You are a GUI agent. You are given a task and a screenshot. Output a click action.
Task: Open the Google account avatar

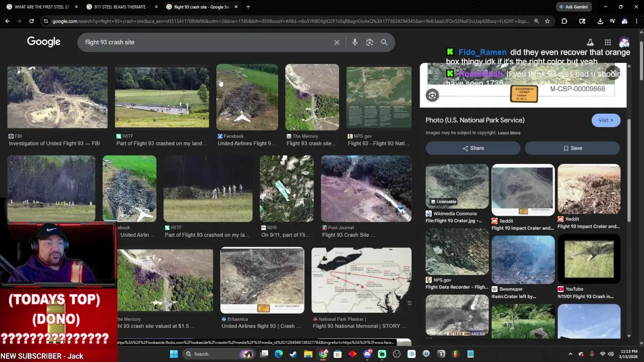coord(624,42)
